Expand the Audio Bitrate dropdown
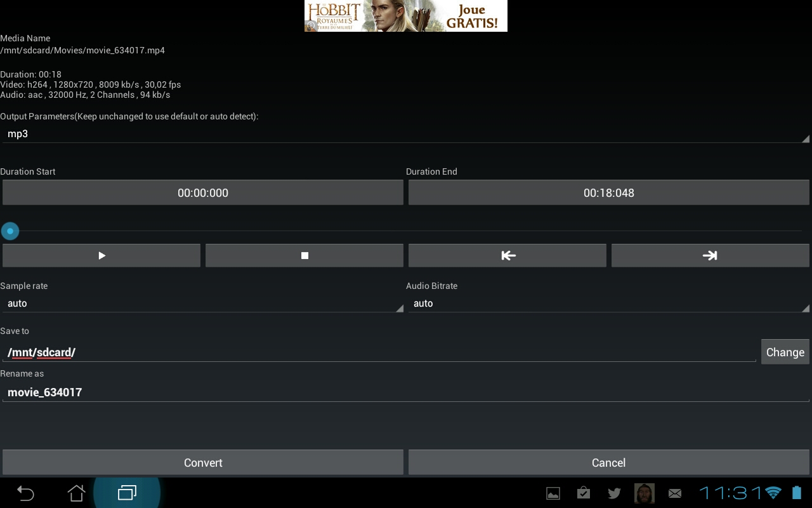Image resolution: width=812 pixels, height=508 pixels. point(608,304)
